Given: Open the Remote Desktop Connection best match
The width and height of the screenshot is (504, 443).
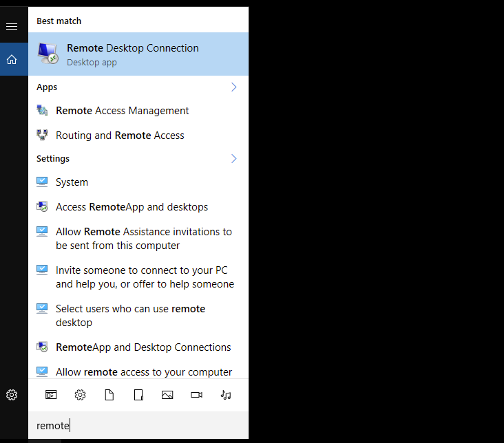Looking at the screenshot, I should point(138,54).
